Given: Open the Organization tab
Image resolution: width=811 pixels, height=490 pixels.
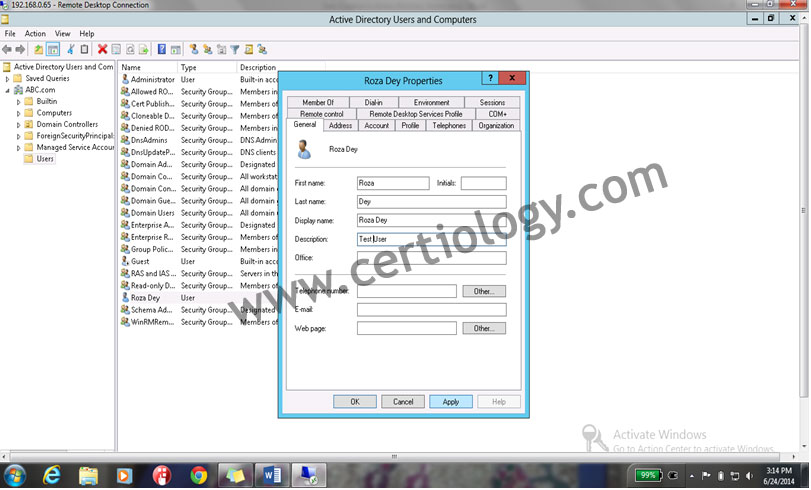Looking at the screenshot, I should point(496,126).
